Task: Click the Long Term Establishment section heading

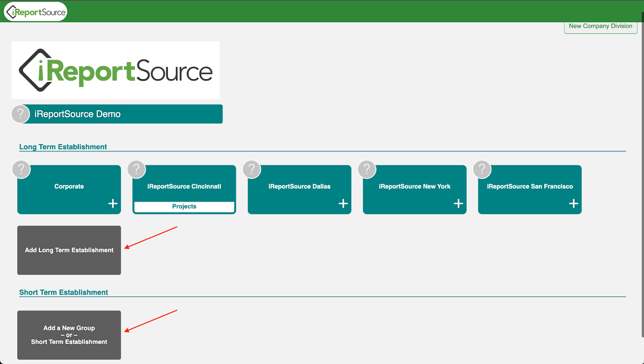Action: point(63,147)
